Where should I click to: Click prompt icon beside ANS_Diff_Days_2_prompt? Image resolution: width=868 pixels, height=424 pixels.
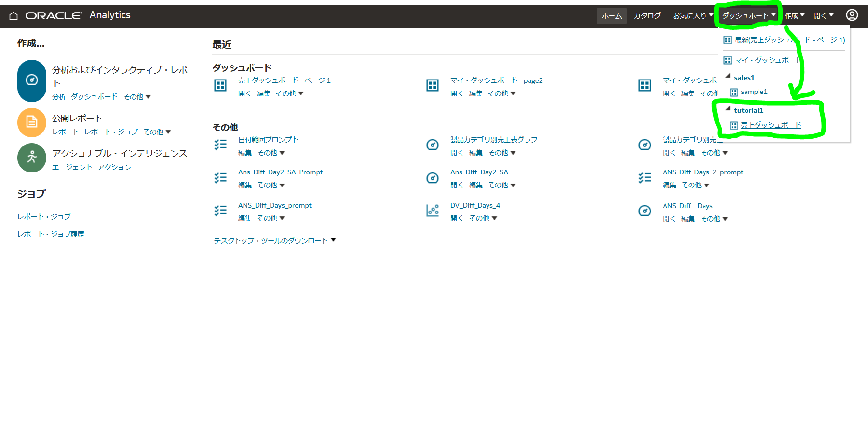pyautogui.click(x=645, y=178)
